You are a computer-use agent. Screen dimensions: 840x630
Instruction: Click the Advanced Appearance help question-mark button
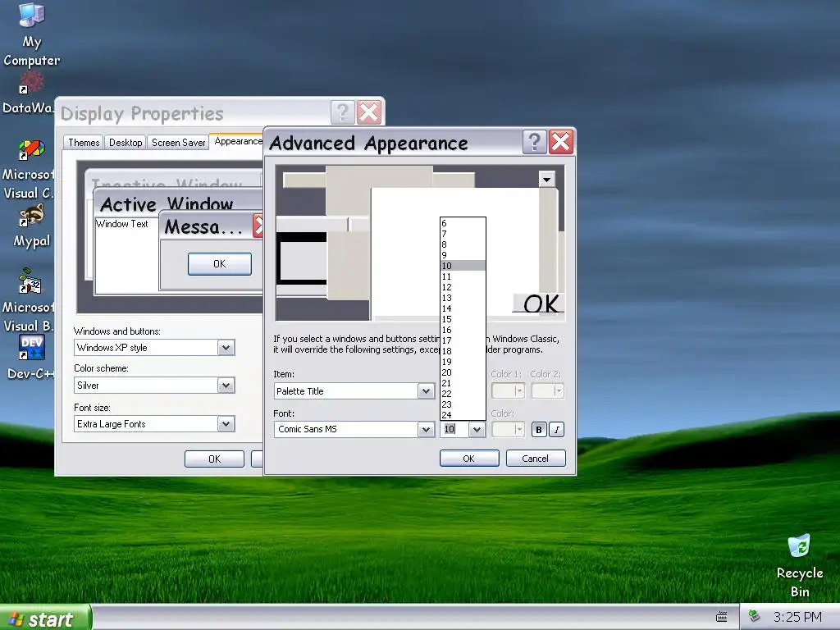click(534, 143)
